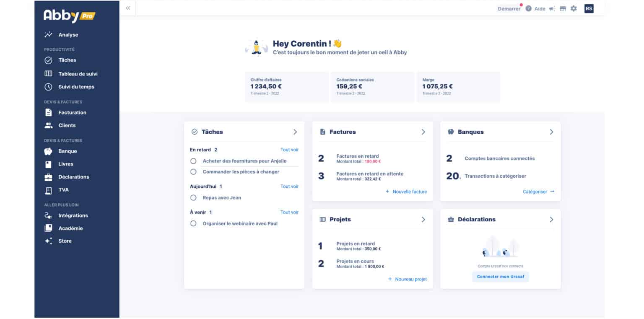Select Facturation in the sidebar
Viewport: 644px width, 319px height.
[72, 112]
